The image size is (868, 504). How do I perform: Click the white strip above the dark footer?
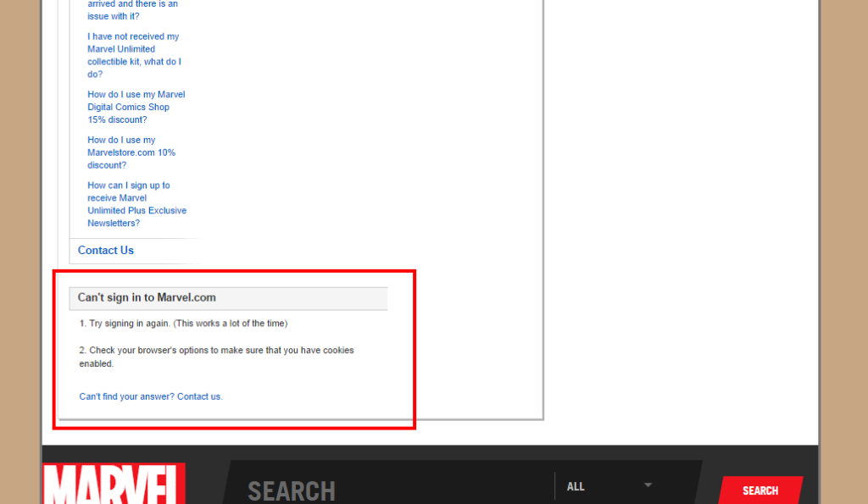pos(678,432)
